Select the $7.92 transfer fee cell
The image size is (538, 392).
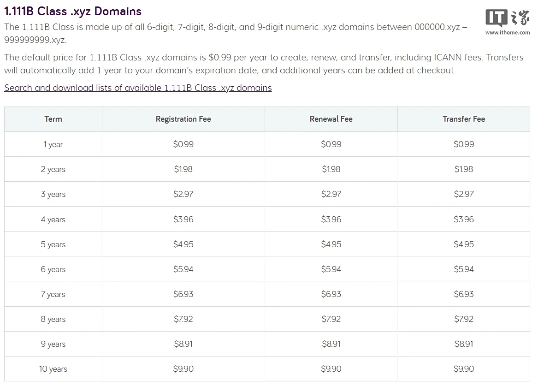pos(463,319)
